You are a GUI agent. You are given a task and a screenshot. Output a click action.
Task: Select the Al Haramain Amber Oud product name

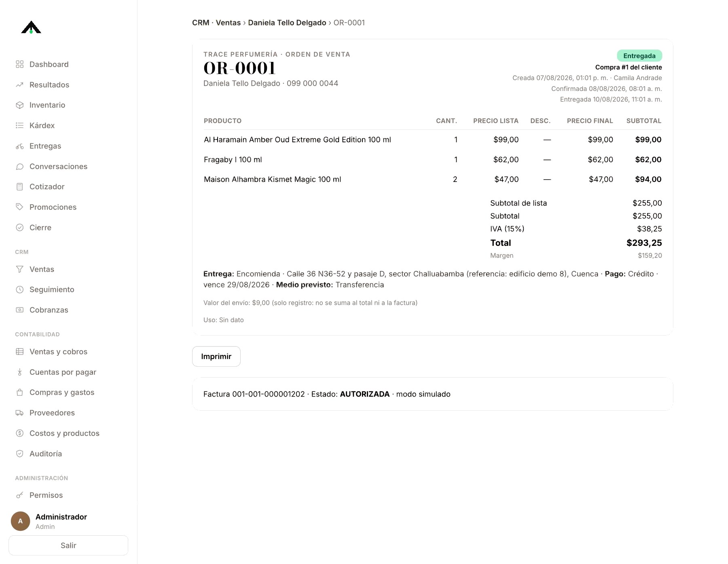(297, 139)
